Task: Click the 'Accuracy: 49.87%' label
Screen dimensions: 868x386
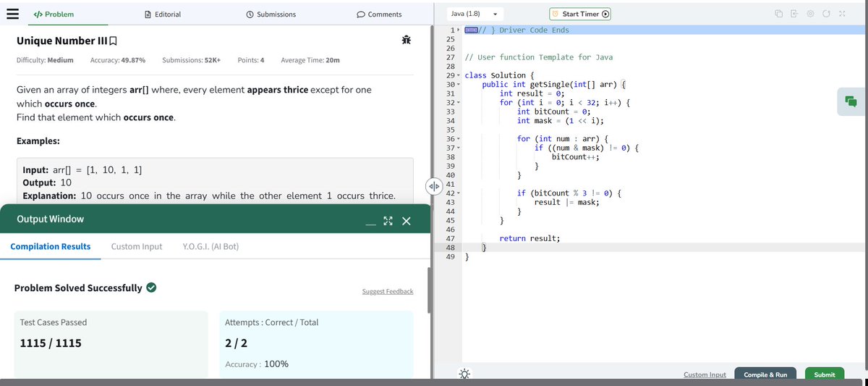Action: coord(118,60)
